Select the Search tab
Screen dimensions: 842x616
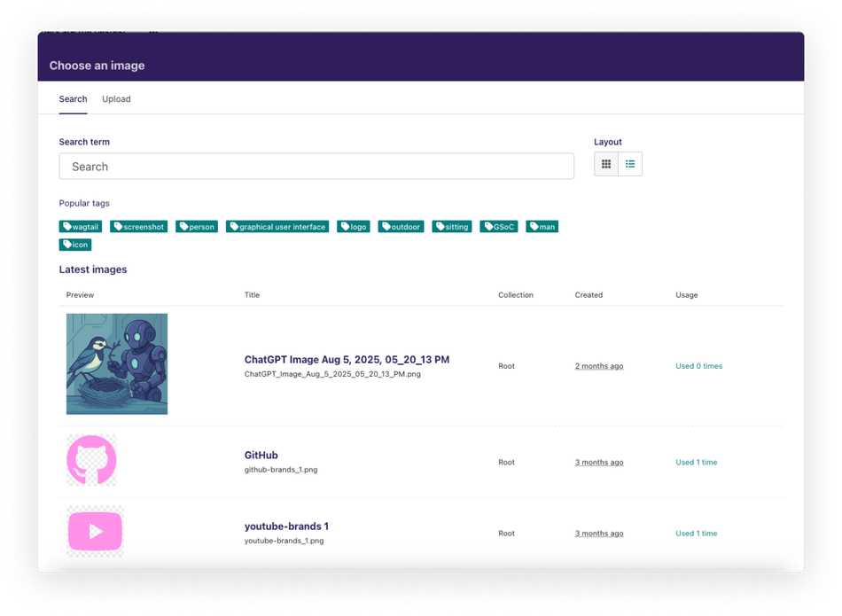(x=73, y=98)
